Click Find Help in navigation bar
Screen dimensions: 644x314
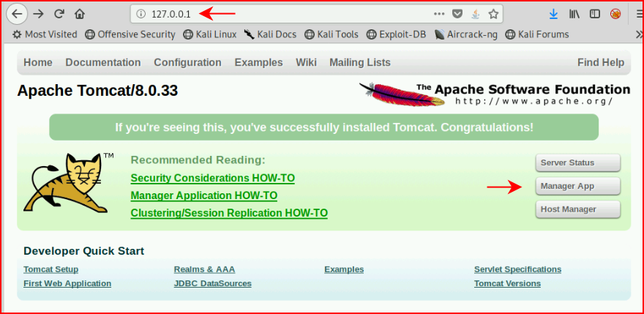(x=601, y=62)
